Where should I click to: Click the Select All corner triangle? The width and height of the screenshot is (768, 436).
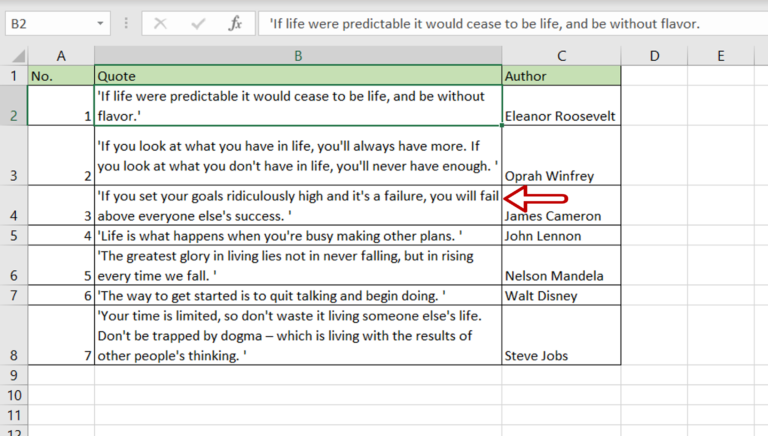click(x=13, y=56)
